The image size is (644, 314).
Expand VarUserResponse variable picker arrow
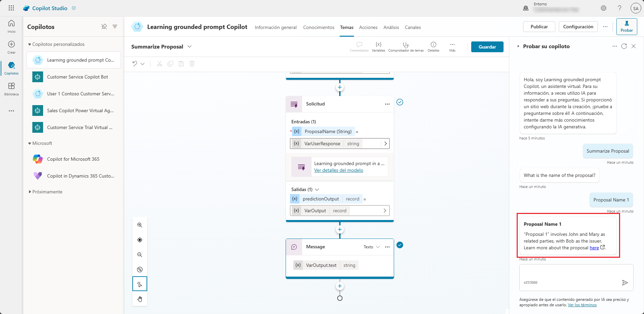(x=385, y=144)
